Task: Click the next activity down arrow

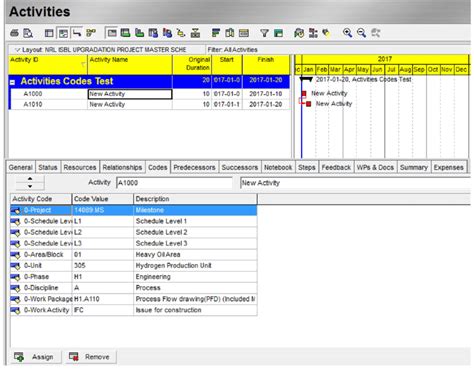Action: pyautogui.click(x=30, y=186)
